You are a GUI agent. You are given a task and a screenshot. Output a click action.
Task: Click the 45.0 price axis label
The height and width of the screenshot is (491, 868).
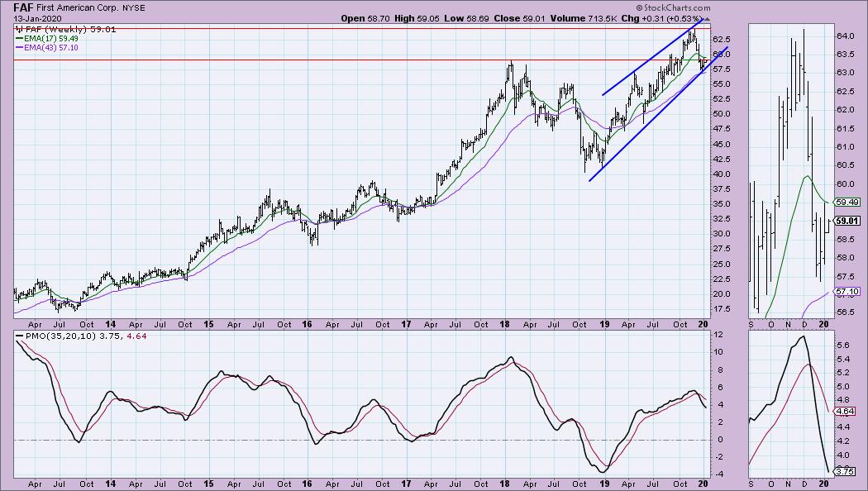[721, 145]
